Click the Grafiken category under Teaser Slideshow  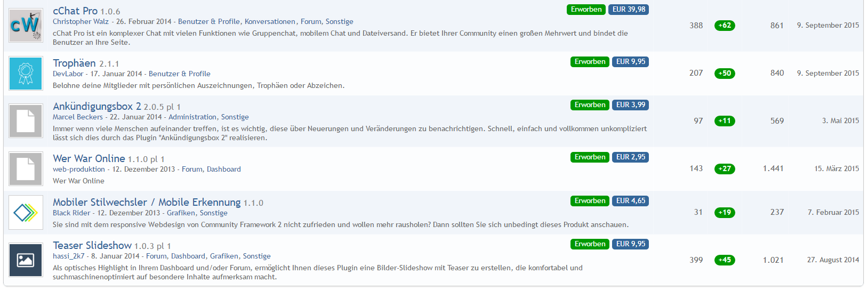pos(223,256)
